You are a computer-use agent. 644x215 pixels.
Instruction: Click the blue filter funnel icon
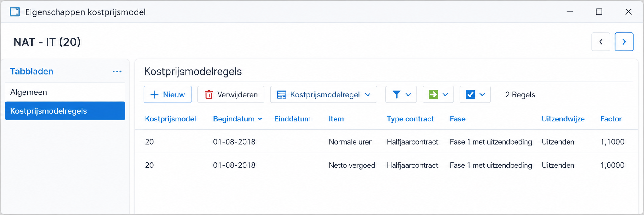tap(396, 94)
